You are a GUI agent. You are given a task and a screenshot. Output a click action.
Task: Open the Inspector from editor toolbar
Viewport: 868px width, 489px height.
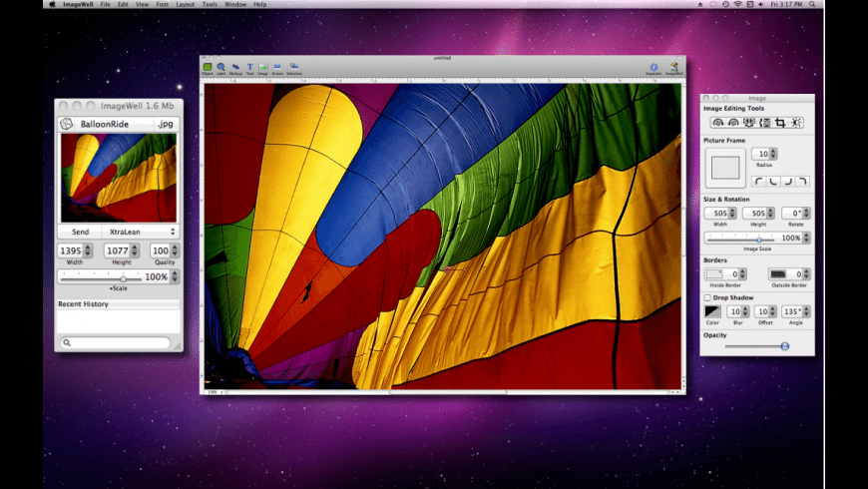(x=653, y=67)
